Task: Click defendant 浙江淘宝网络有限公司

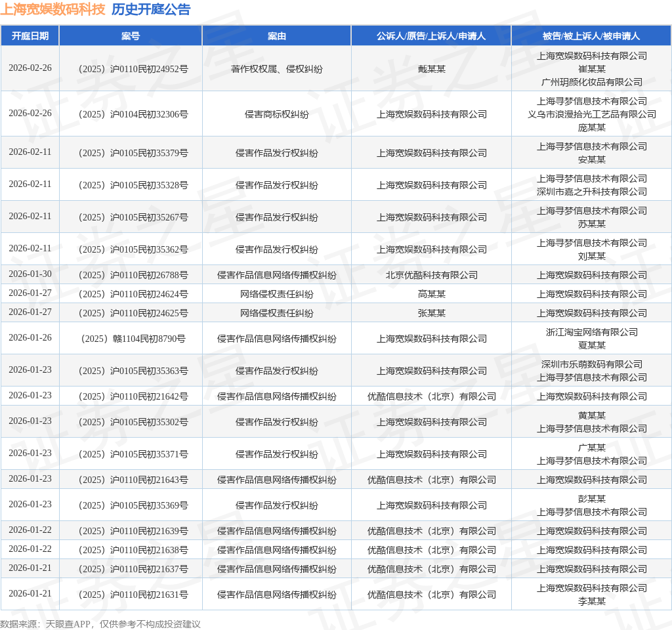Action: click(x=592, y=332)
